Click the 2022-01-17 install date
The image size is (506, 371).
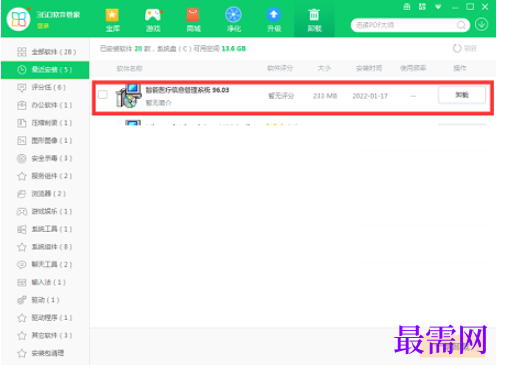point(370,96)
